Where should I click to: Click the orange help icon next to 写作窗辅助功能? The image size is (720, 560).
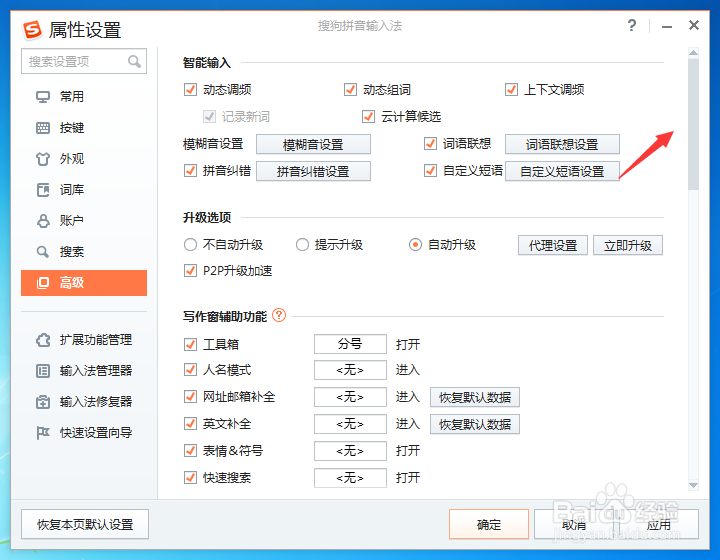(279, 315)
